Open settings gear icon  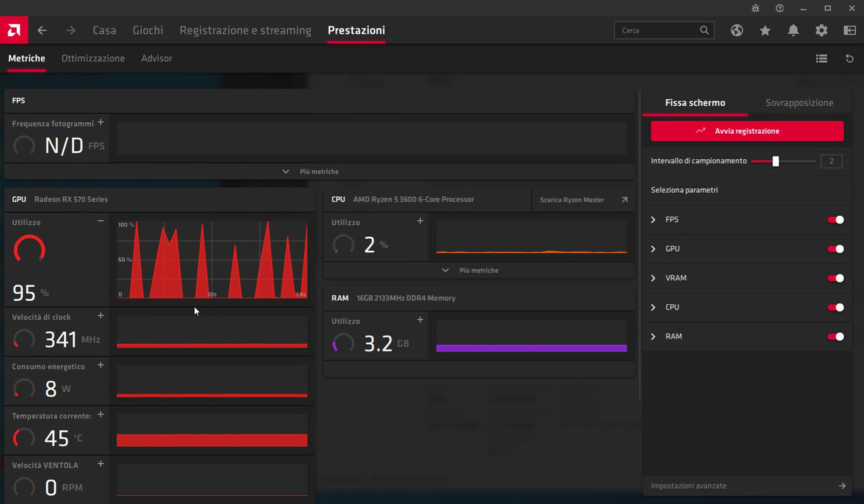(x=821, y=30)
